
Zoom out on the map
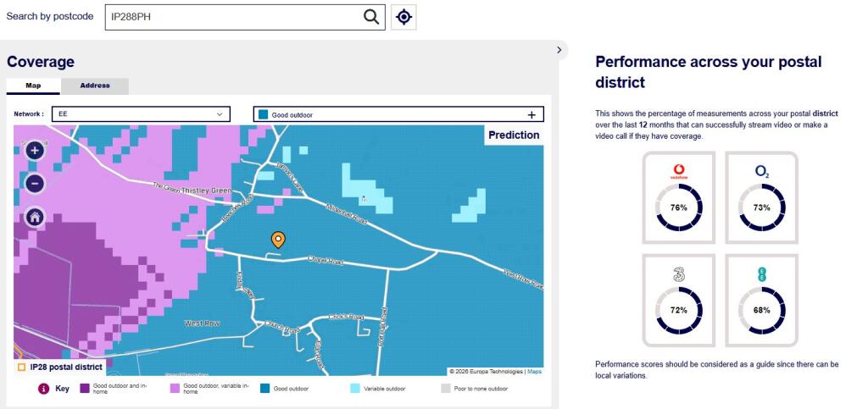pyautogui.click(x=35, y=184)
